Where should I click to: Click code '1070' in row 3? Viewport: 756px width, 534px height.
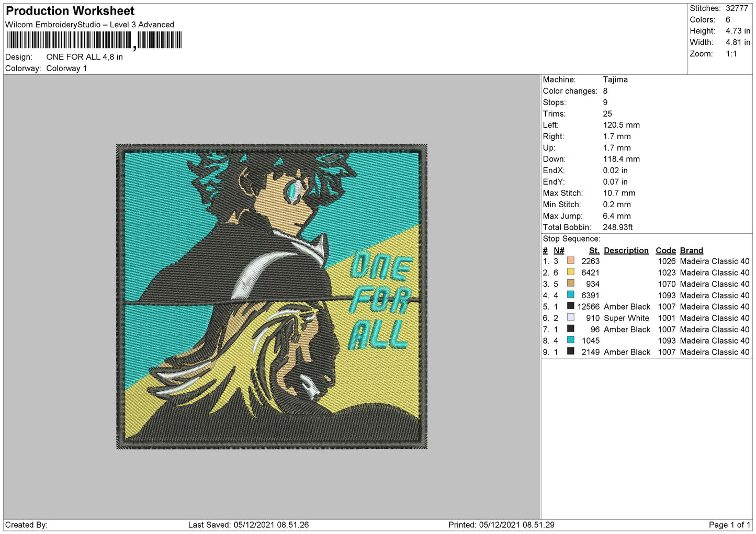(x=667, y=284)
